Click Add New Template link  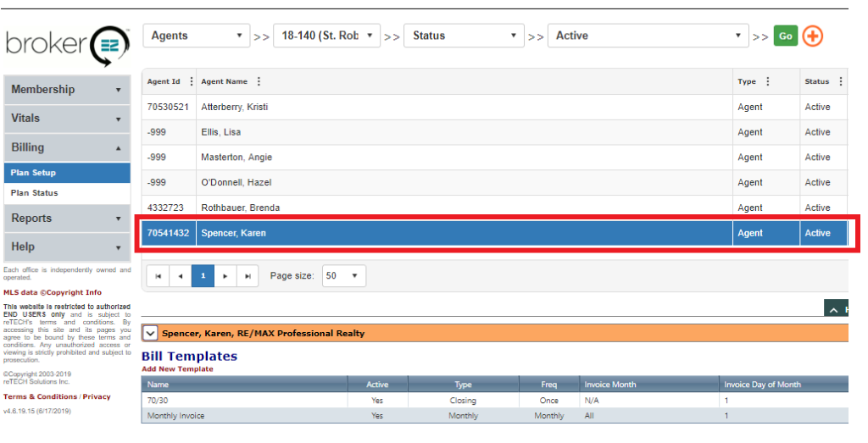point(177,369)
